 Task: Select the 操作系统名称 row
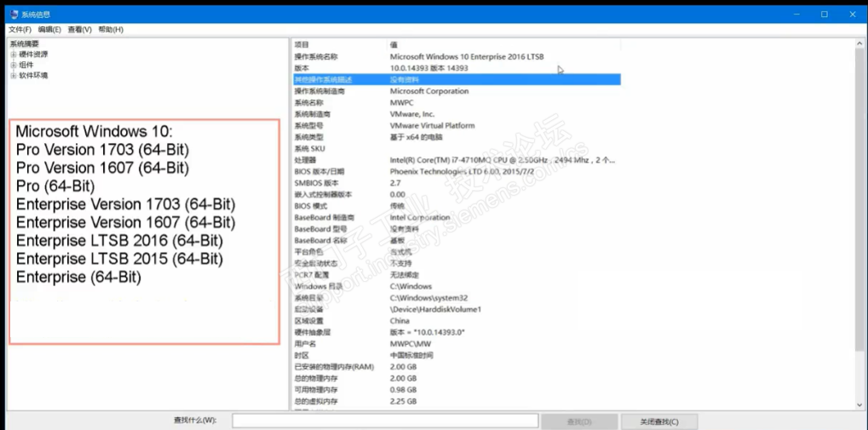point(456,56)
